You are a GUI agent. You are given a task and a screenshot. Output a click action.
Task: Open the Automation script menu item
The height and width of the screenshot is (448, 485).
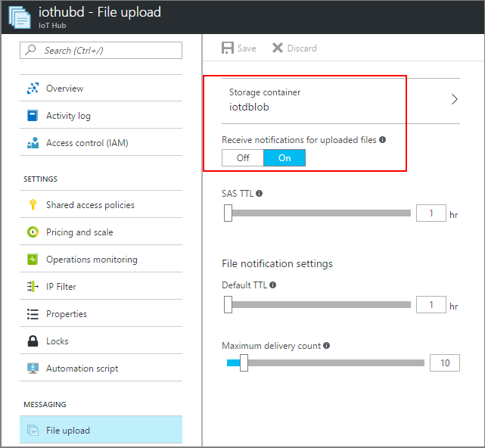click(101, 369)
